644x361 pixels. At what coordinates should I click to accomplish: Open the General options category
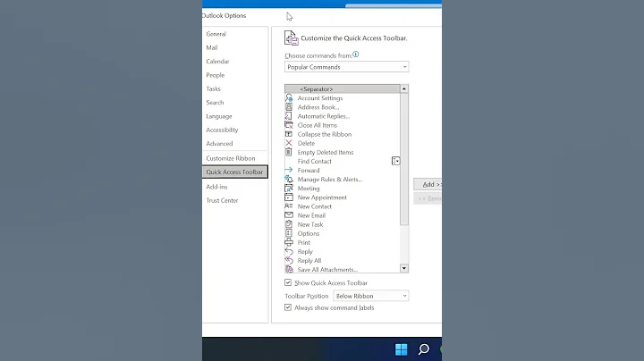[x=216, y=34]
